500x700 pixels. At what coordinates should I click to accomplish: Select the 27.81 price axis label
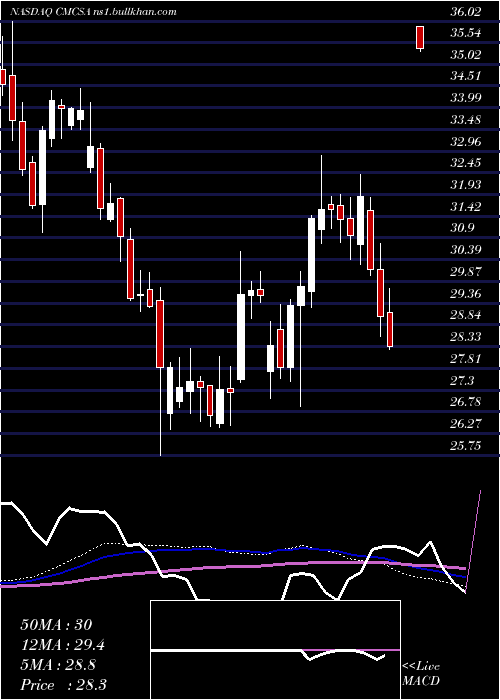[466, 360]
